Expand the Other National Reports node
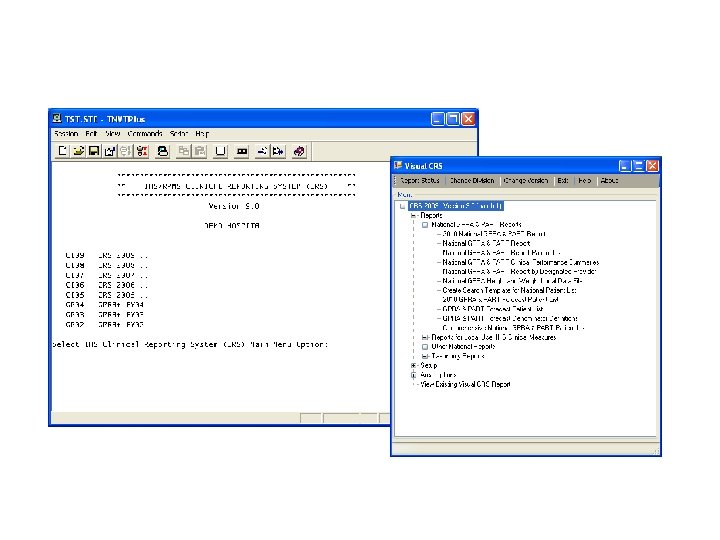The width and height of the screenshot is (720, 540). (x=425, y=347)
